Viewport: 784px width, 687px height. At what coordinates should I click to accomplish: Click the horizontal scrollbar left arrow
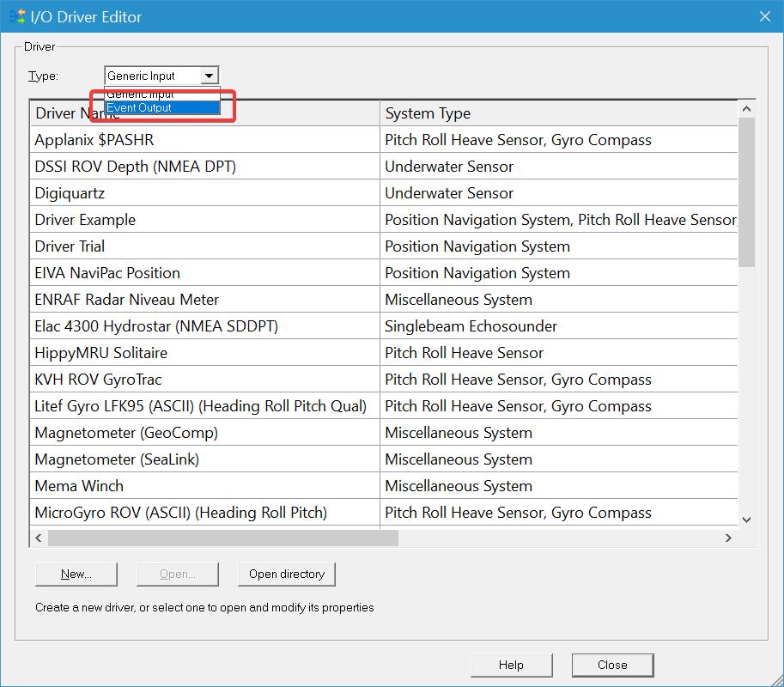(x=39, y=538)
